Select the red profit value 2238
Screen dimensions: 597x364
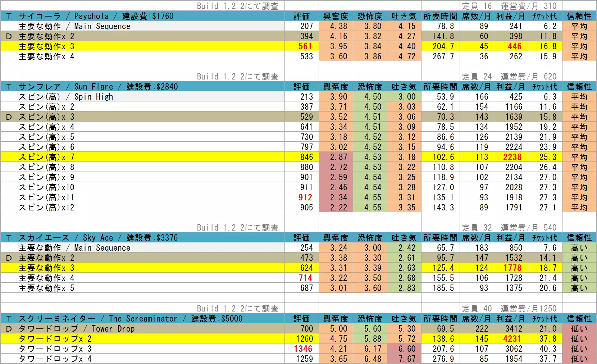[512, 157]
